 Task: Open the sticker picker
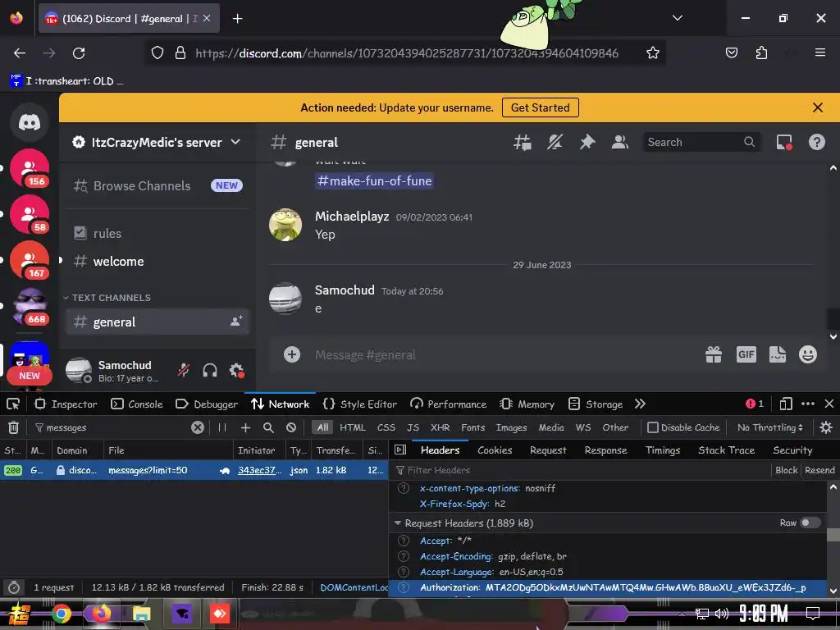click(x=778, y=354)
